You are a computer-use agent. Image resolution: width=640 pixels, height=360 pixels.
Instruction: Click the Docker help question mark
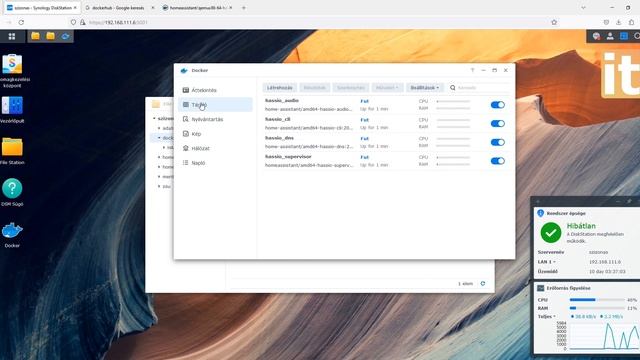472,70
